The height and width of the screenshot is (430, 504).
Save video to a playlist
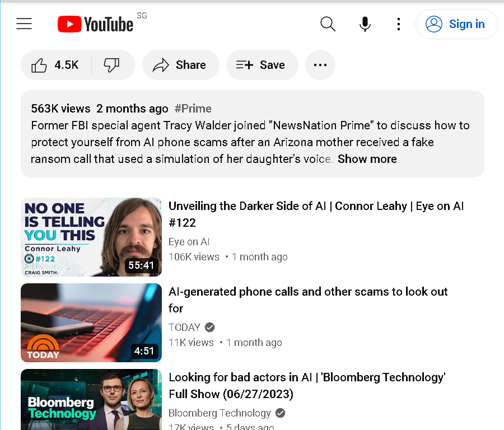click(x=262, y=65)
